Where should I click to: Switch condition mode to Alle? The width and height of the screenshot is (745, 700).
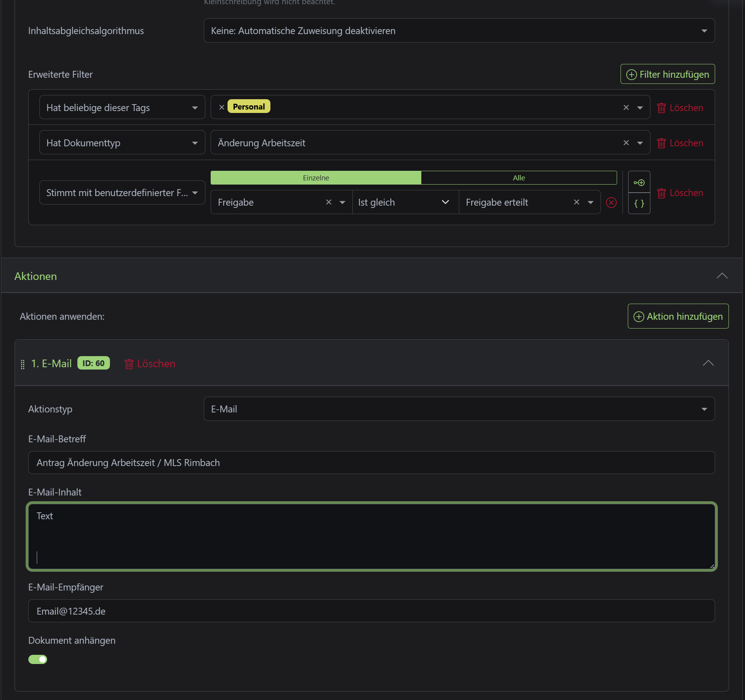(519, 178)
